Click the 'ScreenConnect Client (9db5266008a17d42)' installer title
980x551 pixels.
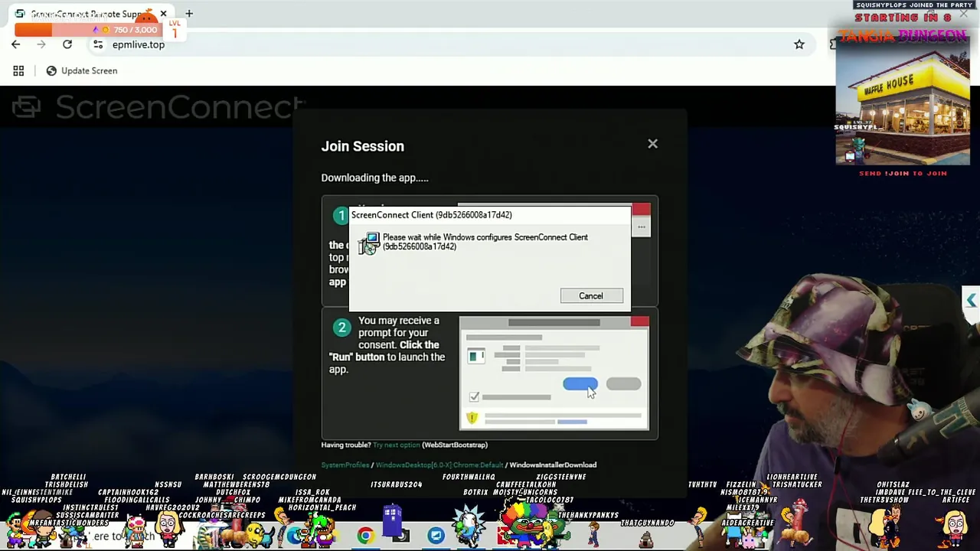[431, 215]
